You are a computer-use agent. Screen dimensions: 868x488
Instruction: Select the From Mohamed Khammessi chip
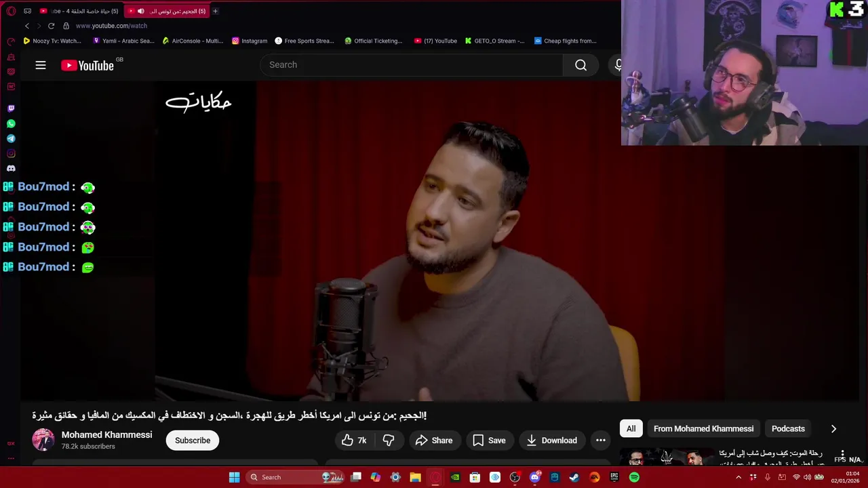pyautogui.click(x=703, y=429)
